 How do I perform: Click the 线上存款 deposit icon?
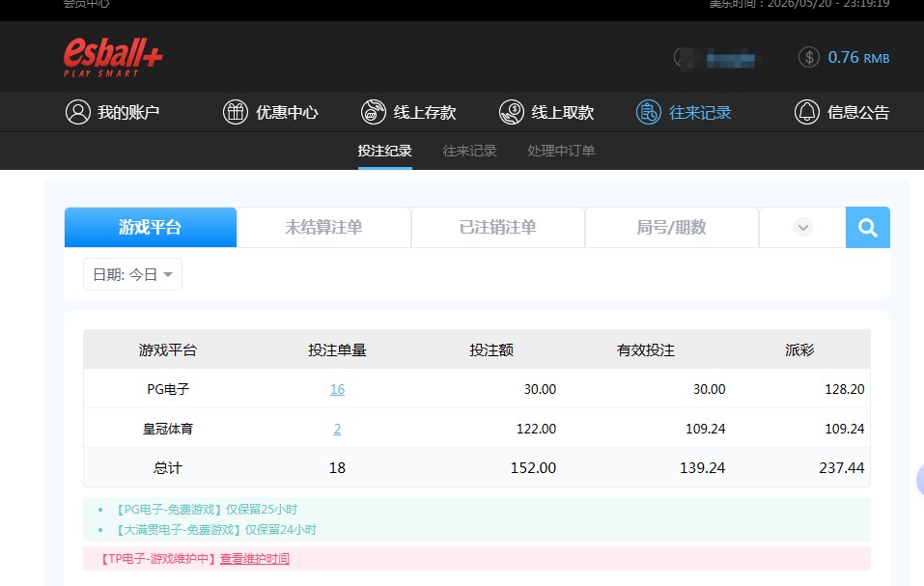click(x=373, y=112)
